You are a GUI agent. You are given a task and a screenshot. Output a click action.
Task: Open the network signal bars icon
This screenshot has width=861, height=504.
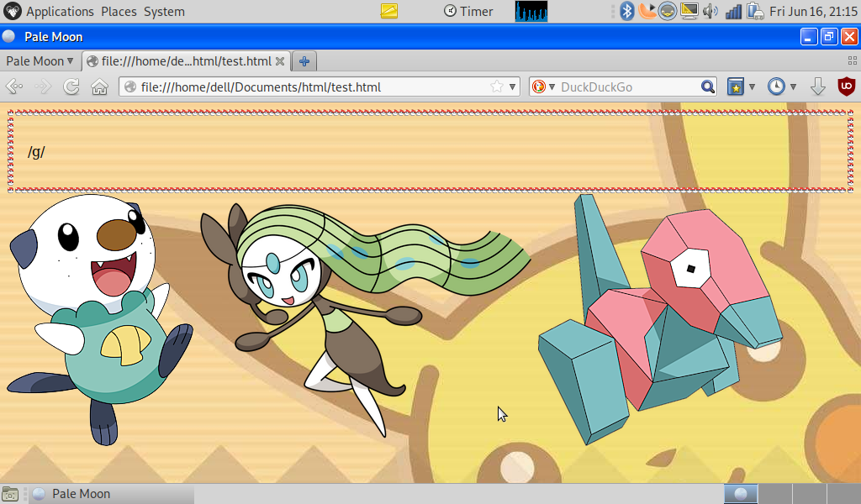click(x=733, y=11)
